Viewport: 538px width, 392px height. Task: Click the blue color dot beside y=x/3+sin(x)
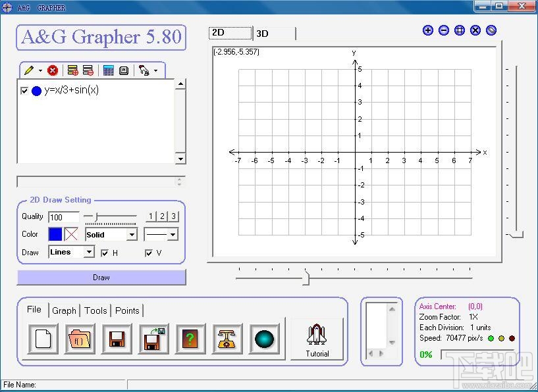point(36,91)
